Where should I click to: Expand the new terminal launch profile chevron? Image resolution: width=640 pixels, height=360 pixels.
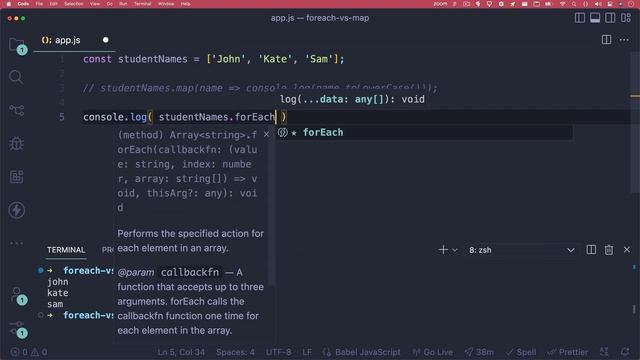pyautogui.click(x=455, y=250)
